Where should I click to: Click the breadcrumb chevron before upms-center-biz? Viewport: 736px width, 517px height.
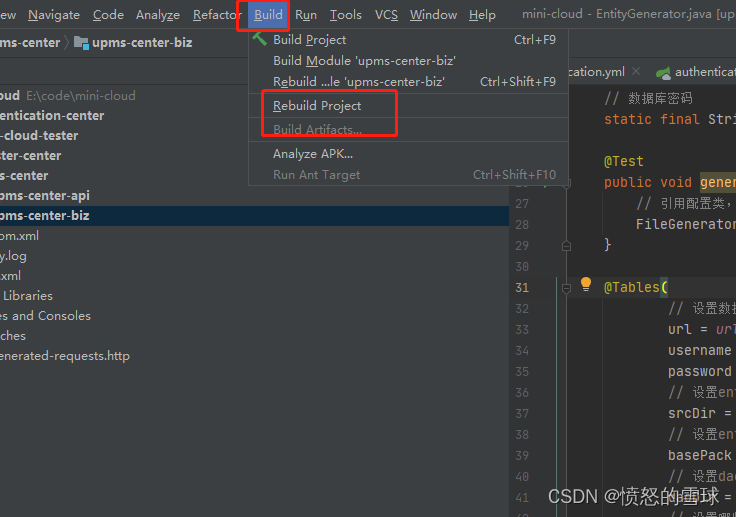tap(68, 43)
